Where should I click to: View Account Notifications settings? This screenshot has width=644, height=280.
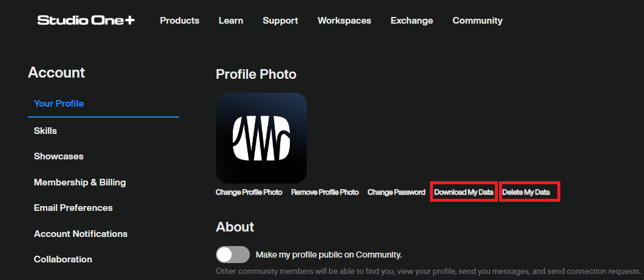click(81, 233)
